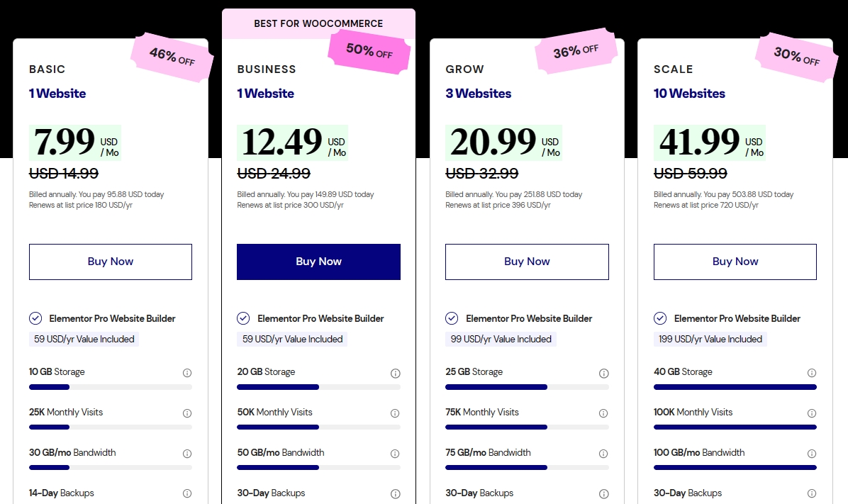This screenshot has height=504, width=848.
Task: Click checkmark icon beside Basic Elementor Pro Website Builder
Action: click(35, 318)
